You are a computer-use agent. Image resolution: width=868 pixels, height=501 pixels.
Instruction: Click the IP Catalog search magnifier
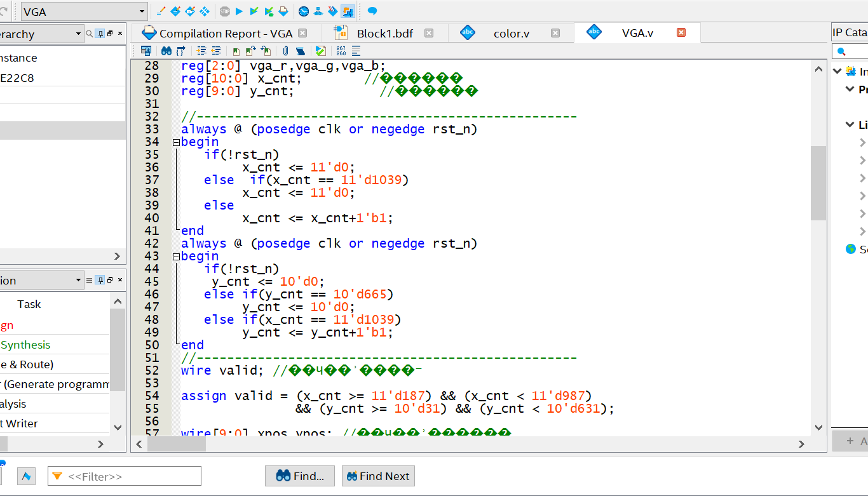click(841, 51)
